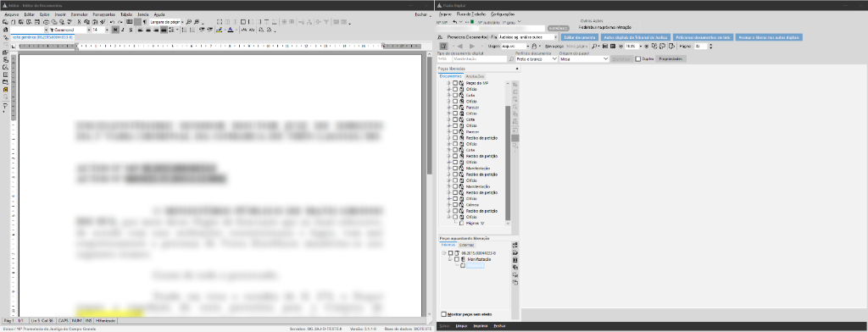868x332 pixels.
Task: Open the 'Origem do papel' Mesa dropdown
Action: pyautogui.click(x=584, y=58)
